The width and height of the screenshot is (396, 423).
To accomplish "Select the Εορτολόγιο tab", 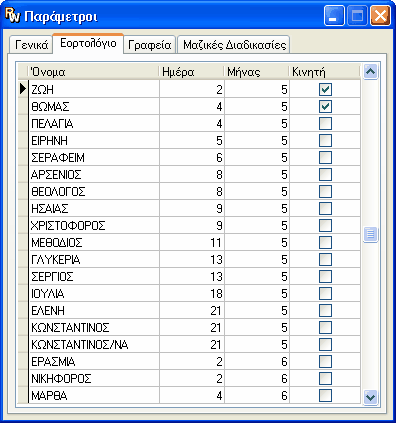I will click(x=88, y=43).
